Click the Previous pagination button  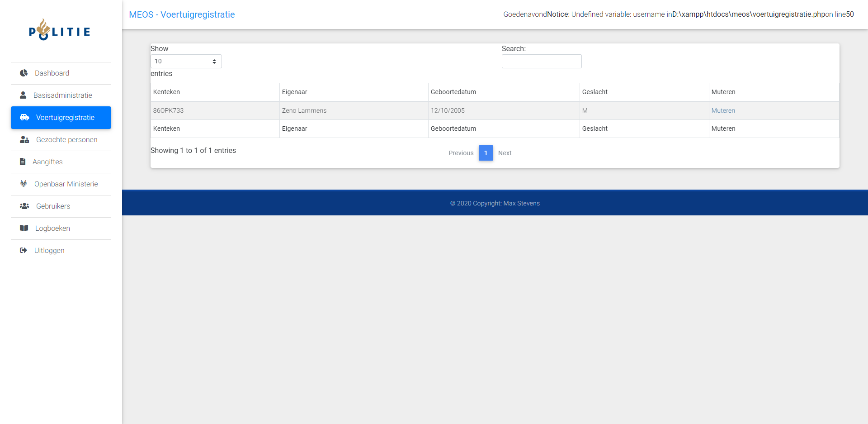coord(461,153)
